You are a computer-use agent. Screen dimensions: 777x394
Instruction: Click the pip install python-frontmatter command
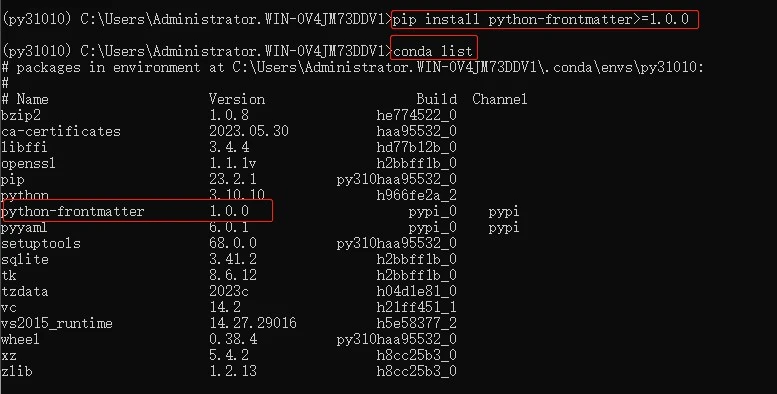[x=541, y=19]
